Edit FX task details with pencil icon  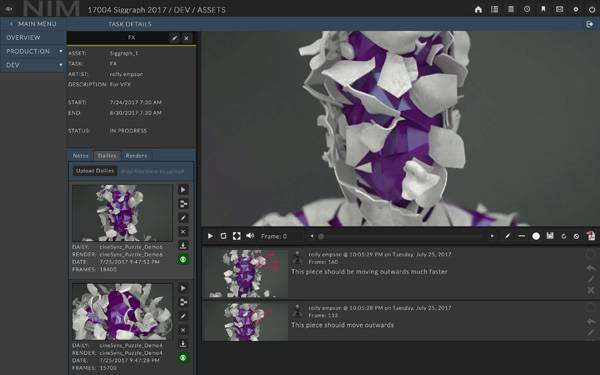pos(174,38)
